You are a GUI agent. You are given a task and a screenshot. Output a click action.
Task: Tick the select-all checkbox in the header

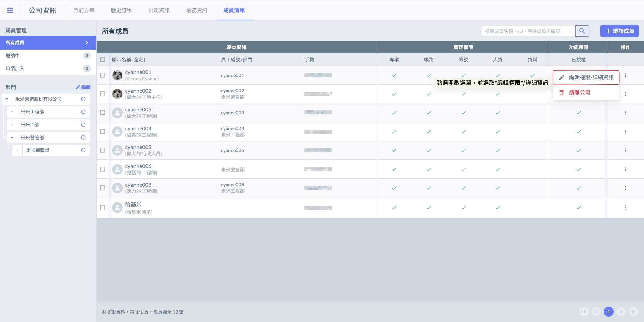(x=103, y=60)
